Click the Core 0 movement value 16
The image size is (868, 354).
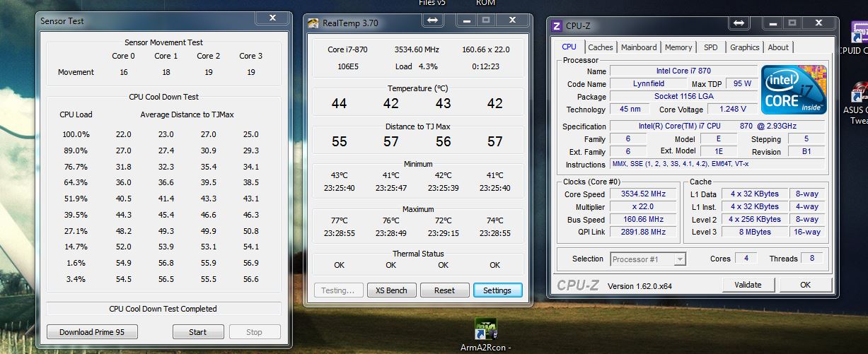point(124,72)
